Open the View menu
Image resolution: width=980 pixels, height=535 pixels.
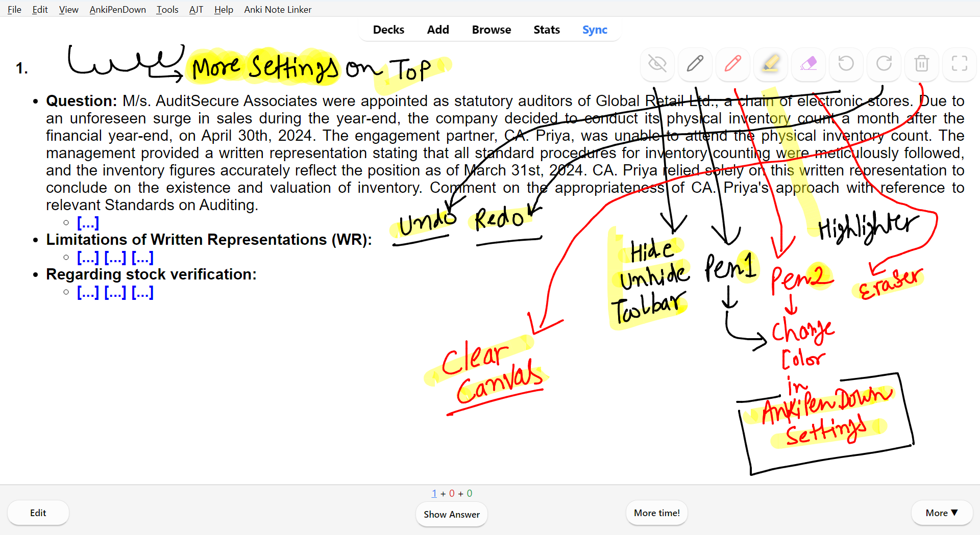[68, 9]
